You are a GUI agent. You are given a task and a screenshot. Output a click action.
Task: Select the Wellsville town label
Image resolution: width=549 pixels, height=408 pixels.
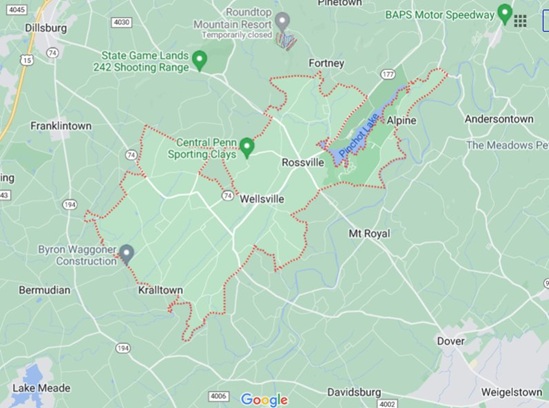coord(262,199)
